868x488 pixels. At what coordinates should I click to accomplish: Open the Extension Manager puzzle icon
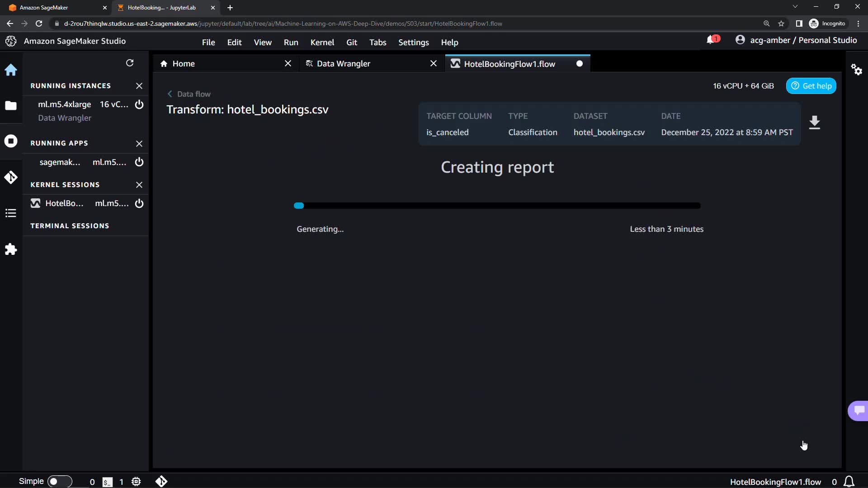[11, 249]
